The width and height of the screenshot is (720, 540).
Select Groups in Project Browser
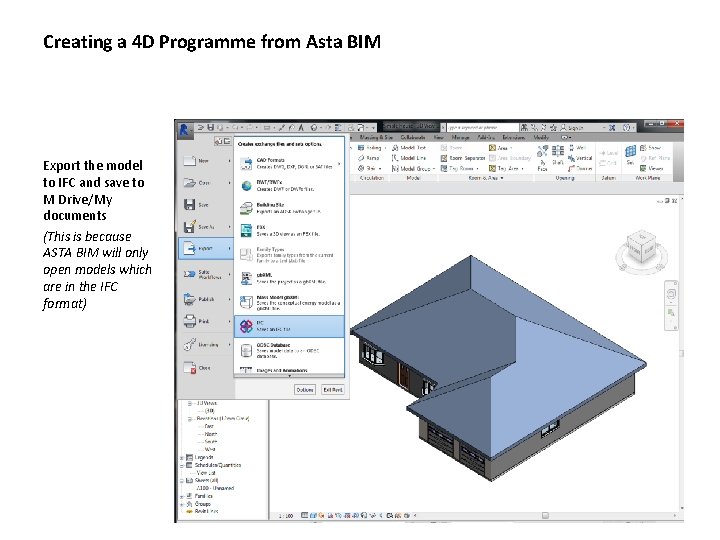(x=202, y=504)
